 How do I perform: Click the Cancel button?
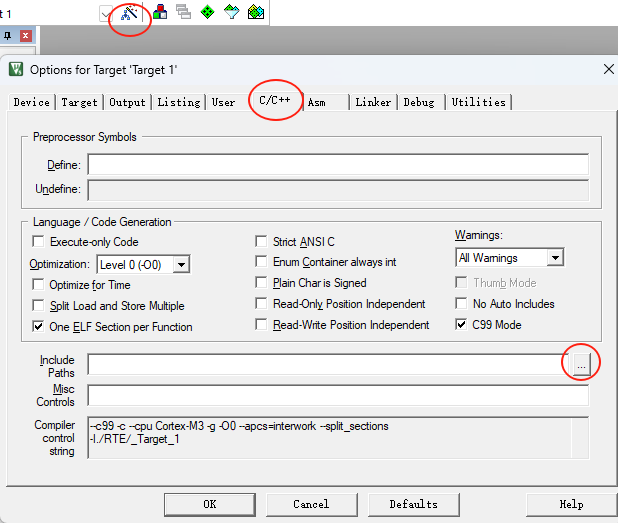click(311, 504)
